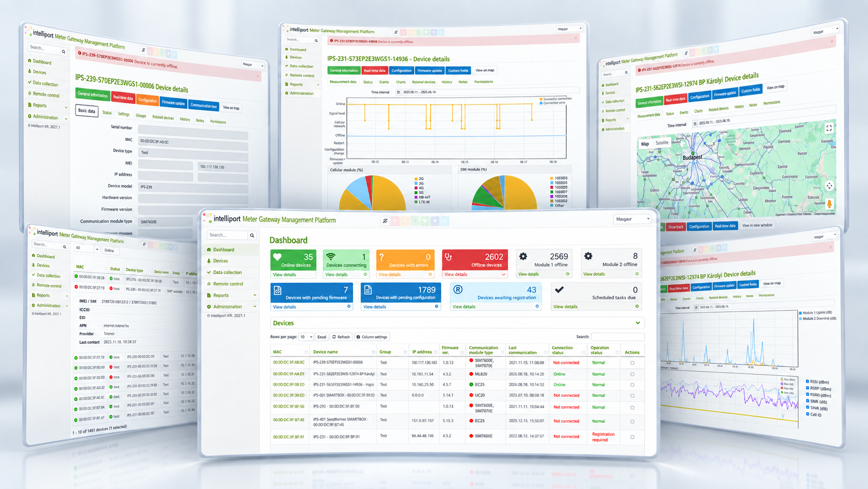
Task: Tick the checkbox for IPS-401 Sendformer SMARTBOX row
Action: (632, 421)
